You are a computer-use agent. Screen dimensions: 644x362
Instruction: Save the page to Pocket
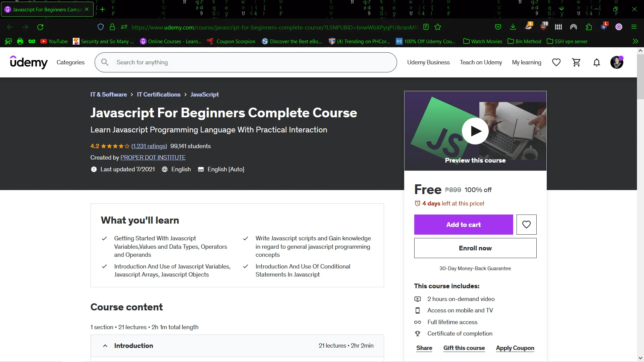498,27
